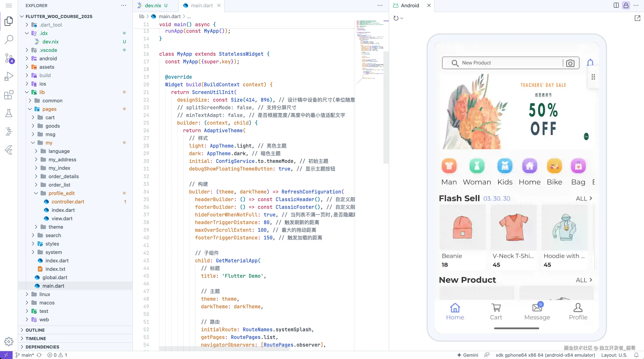Collapse the profile_edit folder
The width and height of the screenshot is (644, 359).
(x=36, y=193)
